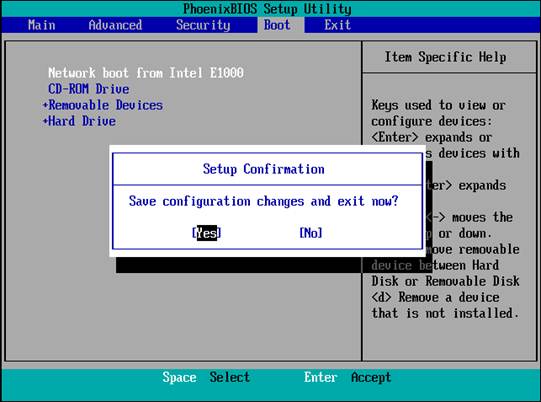Select Network boot from Intel E1000
This screenshot has height=402, width=541.
146,73
